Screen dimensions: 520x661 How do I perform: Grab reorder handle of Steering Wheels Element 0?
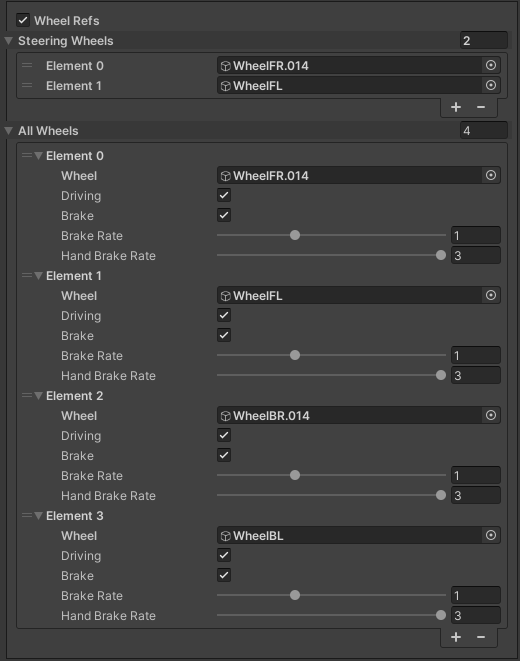pos(27,65)
